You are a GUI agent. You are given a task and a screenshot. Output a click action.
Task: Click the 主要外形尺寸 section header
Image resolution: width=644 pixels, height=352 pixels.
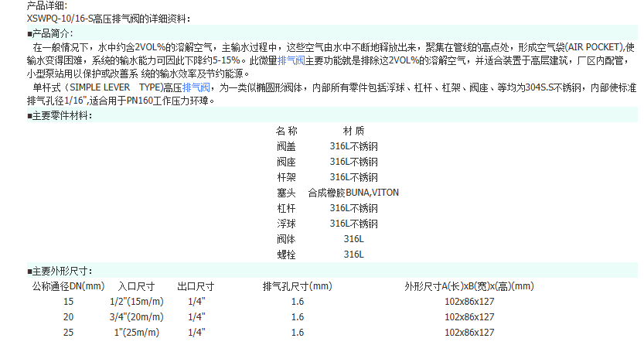60,271
